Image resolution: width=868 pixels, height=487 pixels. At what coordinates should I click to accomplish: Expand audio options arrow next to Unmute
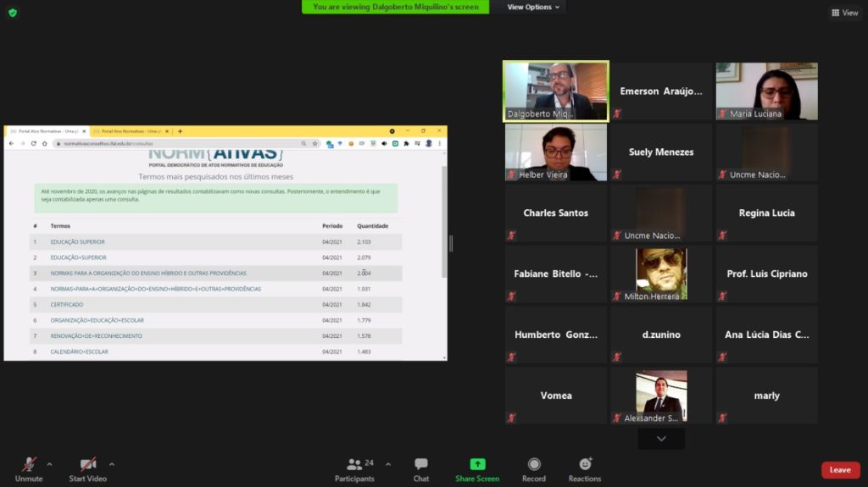49,464
